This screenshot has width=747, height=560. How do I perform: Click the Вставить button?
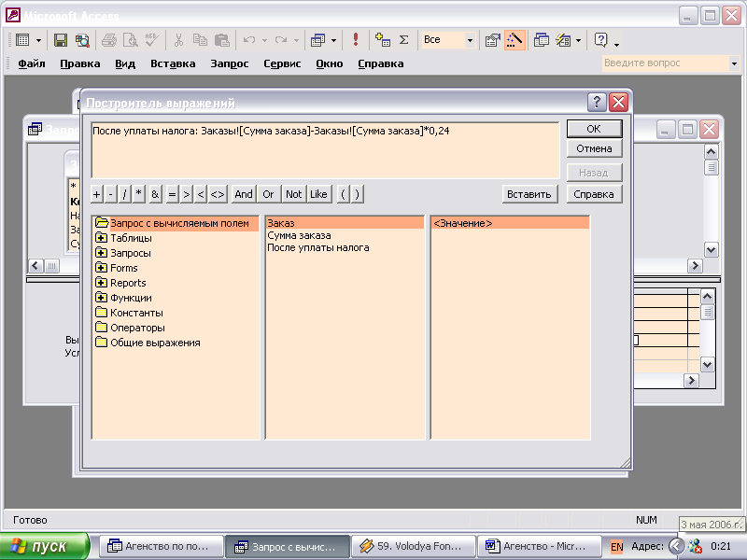[529, 194]
